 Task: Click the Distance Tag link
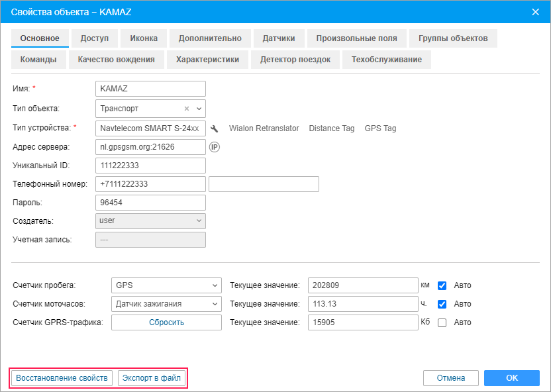pos(332,128)
